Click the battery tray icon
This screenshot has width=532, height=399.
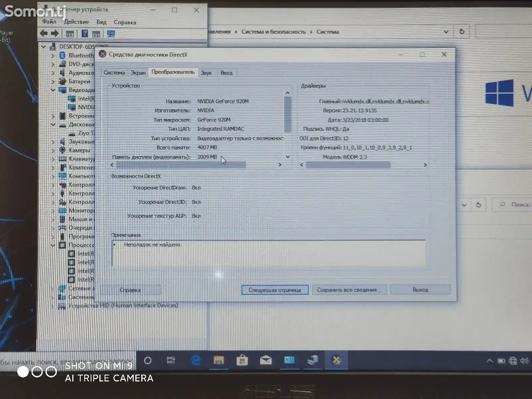tap(501, 361)
